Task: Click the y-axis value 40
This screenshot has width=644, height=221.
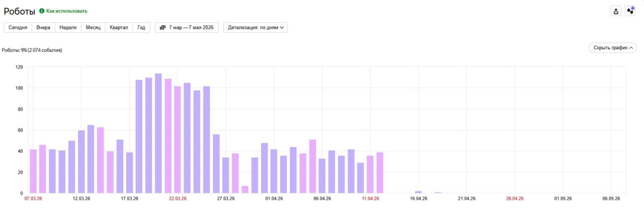Action: tap(20, 151)
